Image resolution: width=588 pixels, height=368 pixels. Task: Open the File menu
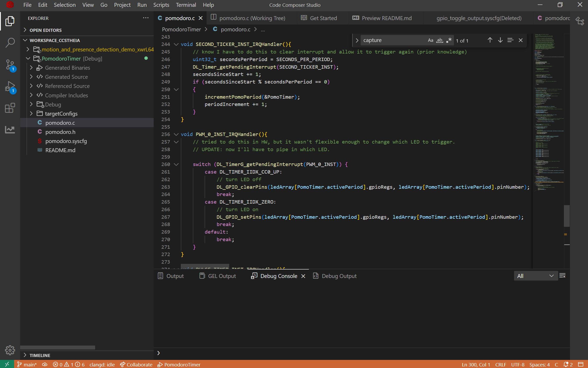pyautogui.click(x=27, y=5)
